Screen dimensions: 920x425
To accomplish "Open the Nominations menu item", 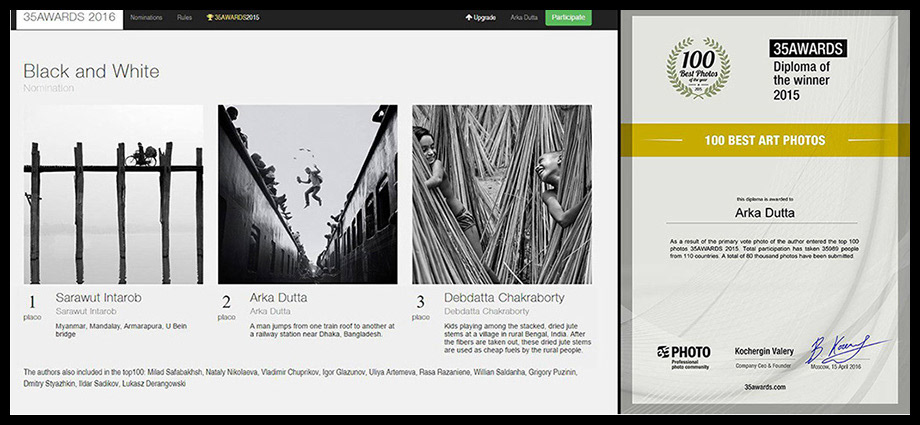I will click(146, 18).
